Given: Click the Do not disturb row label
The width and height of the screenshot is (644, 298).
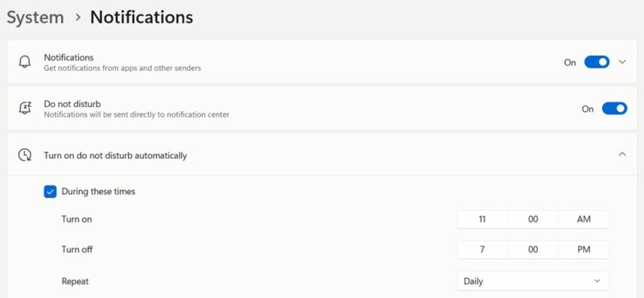Looking at the screenshot, I should pos(72,104).
